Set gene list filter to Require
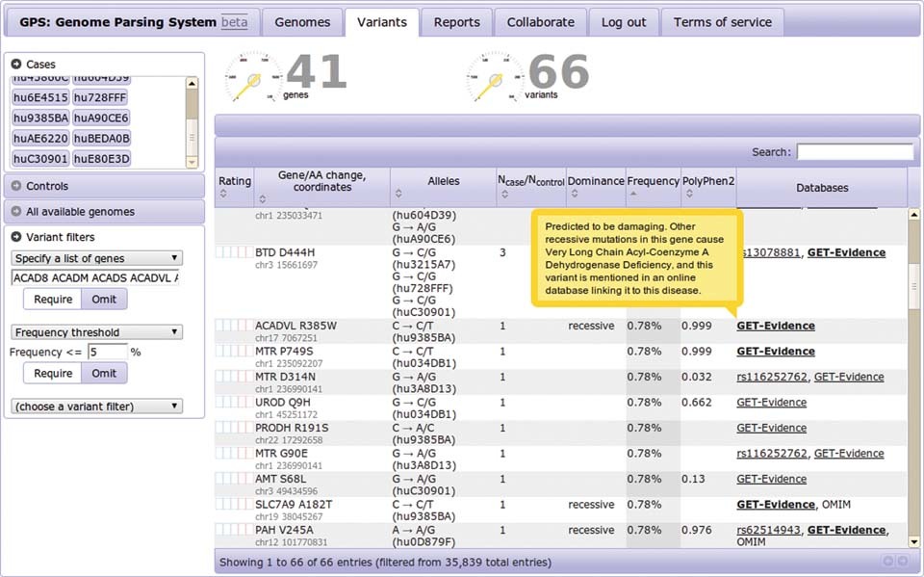This screenshot has width=924, height=577. click(53, 300)
